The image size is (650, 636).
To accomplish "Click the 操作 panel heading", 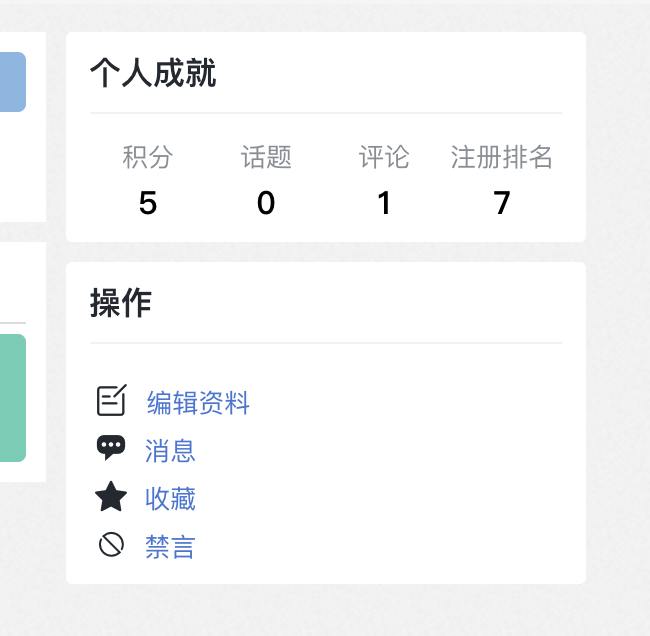I will (121, 303).
